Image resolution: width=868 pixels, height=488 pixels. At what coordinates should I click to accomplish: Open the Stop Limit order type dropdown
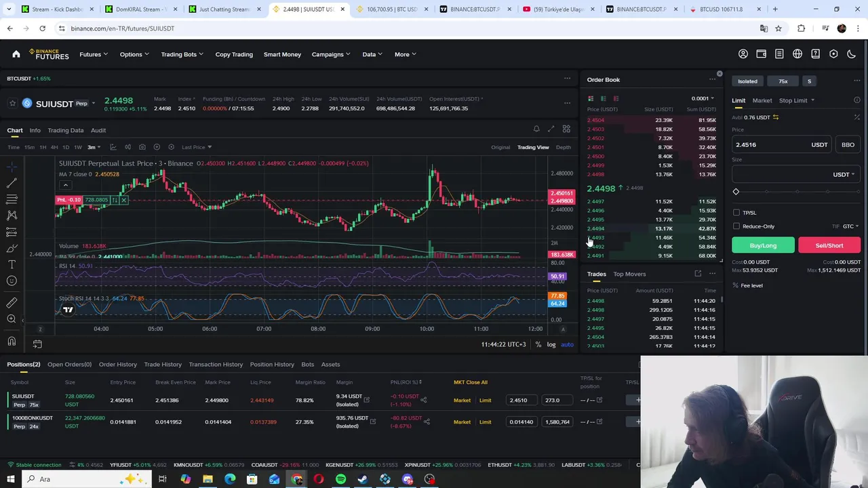(x=797, y=100)
